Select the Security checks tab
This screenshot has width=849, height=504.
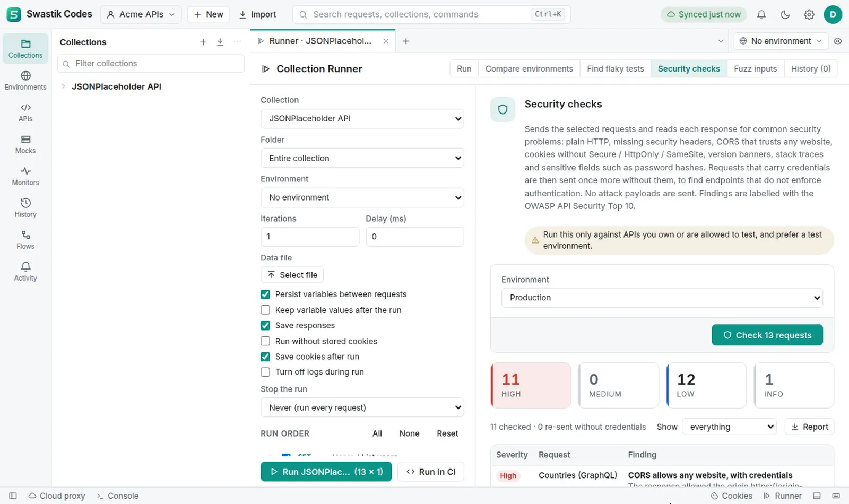[689, 69]
